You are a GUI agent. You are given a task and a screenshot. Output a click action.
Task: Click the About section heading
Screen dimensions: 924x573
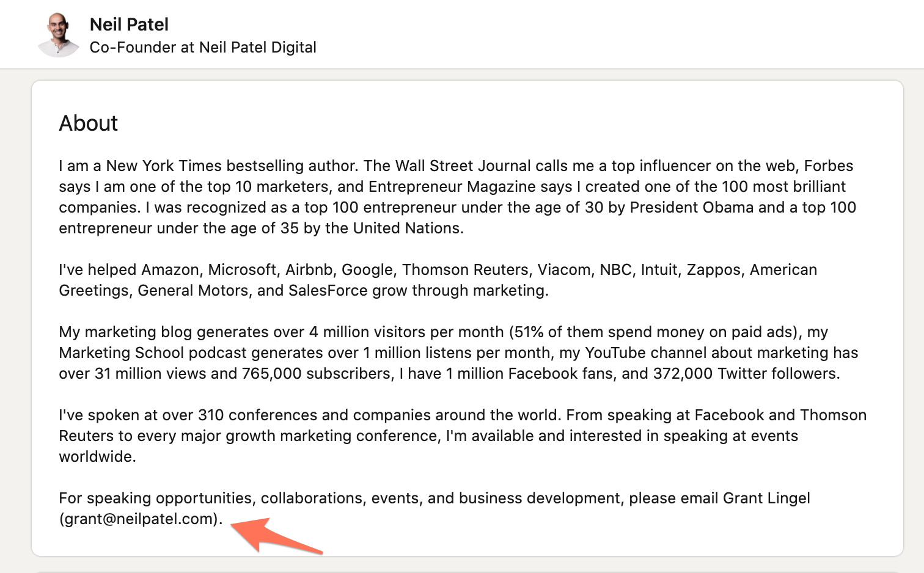point(88,123)
